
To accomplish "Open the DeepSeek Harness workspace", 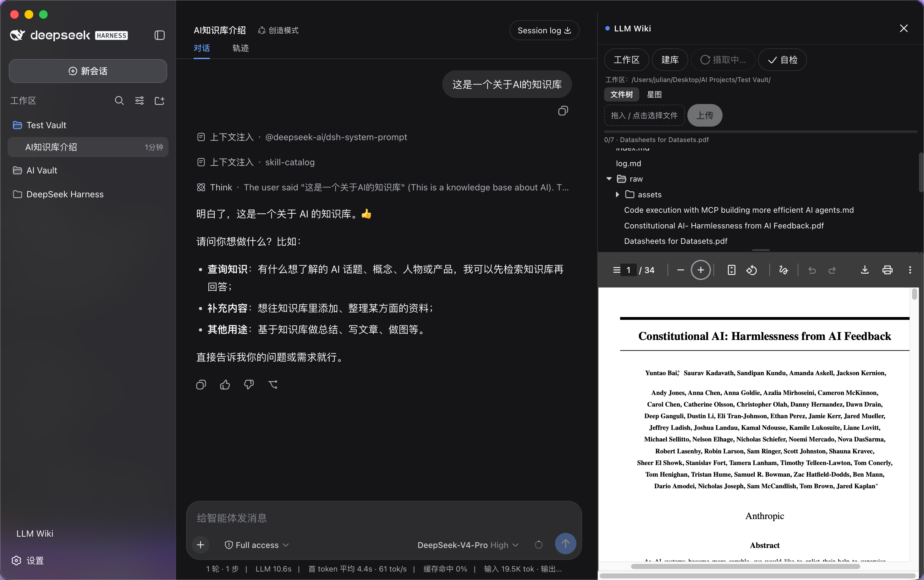I will tap(88, 194).
